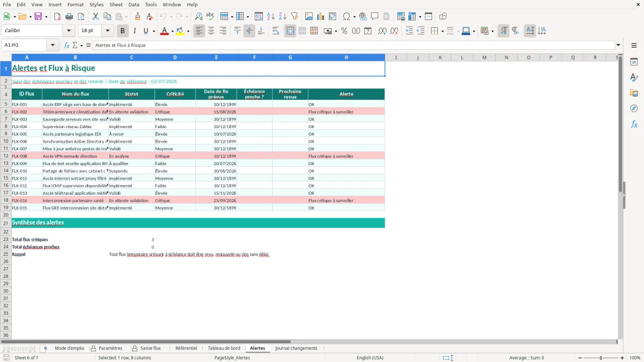644x362 pixels.
Task: Open the Conditional Formatting dropdown arrow
Action: click(492, 31)
